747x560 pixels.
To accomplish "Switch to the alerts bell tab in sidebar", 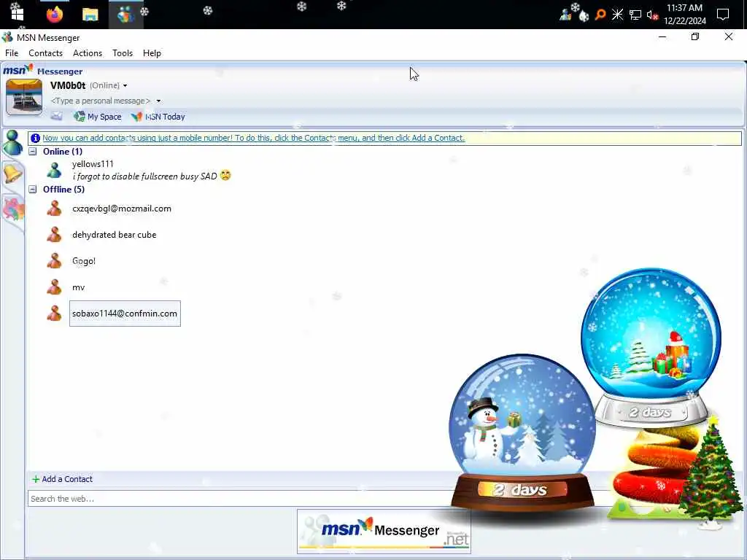I will (x=12, y=173).
